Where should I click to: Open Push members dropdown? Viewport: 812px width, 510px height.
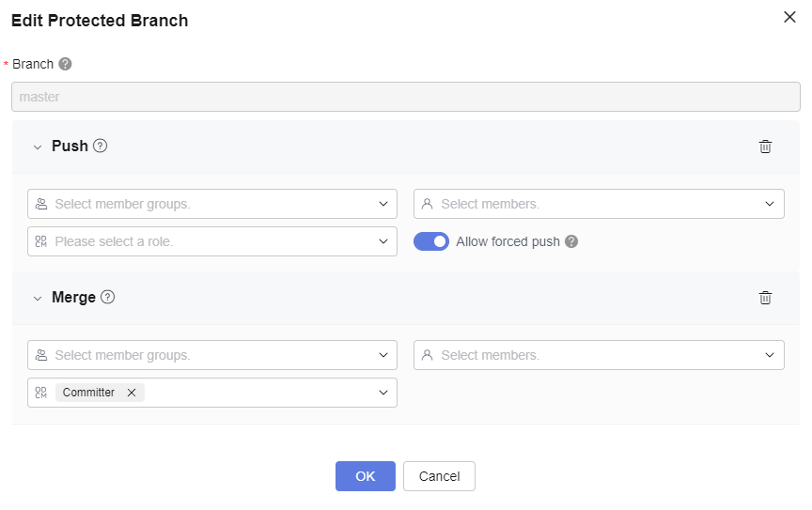(x=599, y=204)
